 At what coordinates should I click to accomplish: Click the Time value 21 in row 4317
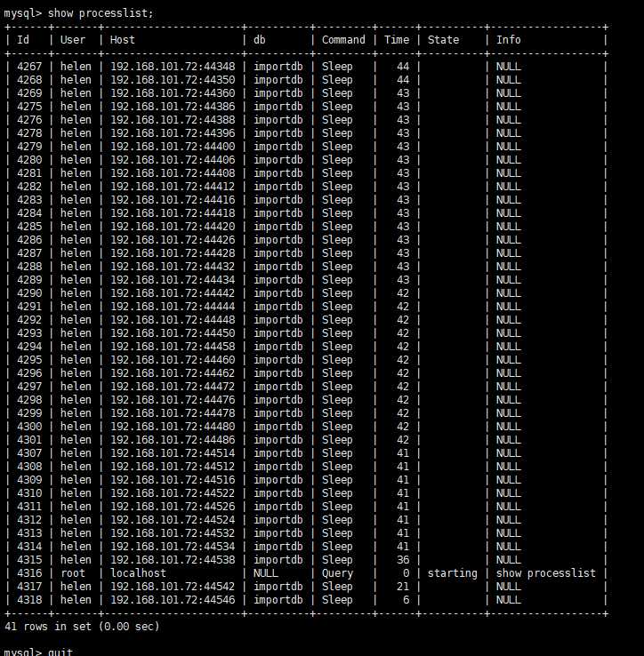coord(403,587)
